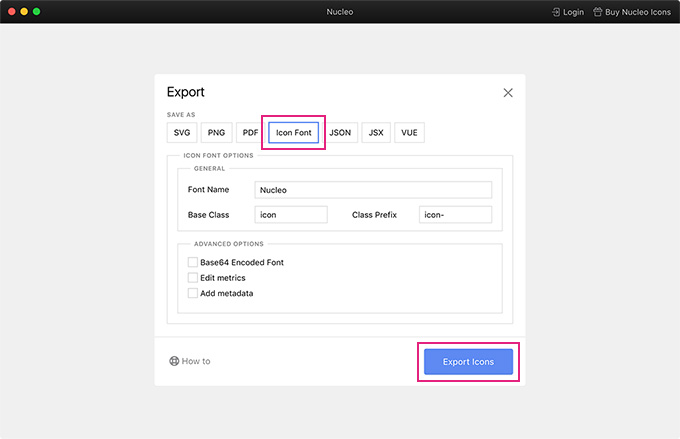Switch to PDF export format

coord(250,132)
